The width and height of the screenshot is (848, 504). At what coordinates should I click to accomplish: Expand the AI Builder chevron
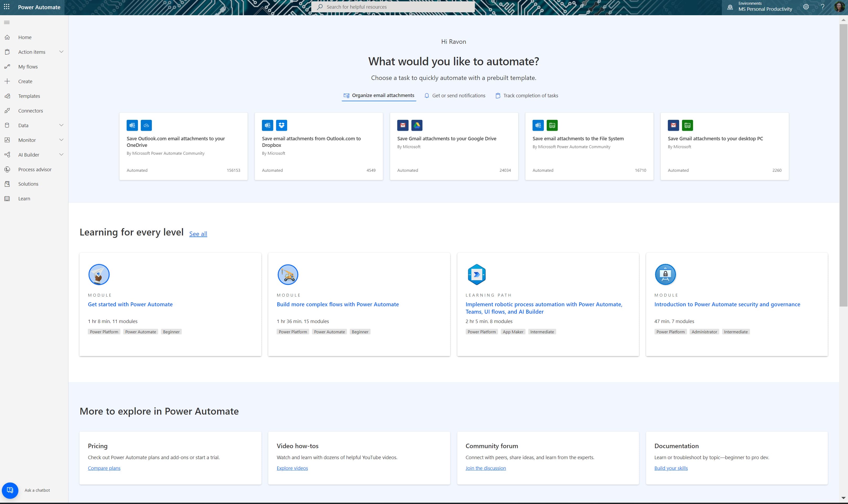(x=61, y=155)
